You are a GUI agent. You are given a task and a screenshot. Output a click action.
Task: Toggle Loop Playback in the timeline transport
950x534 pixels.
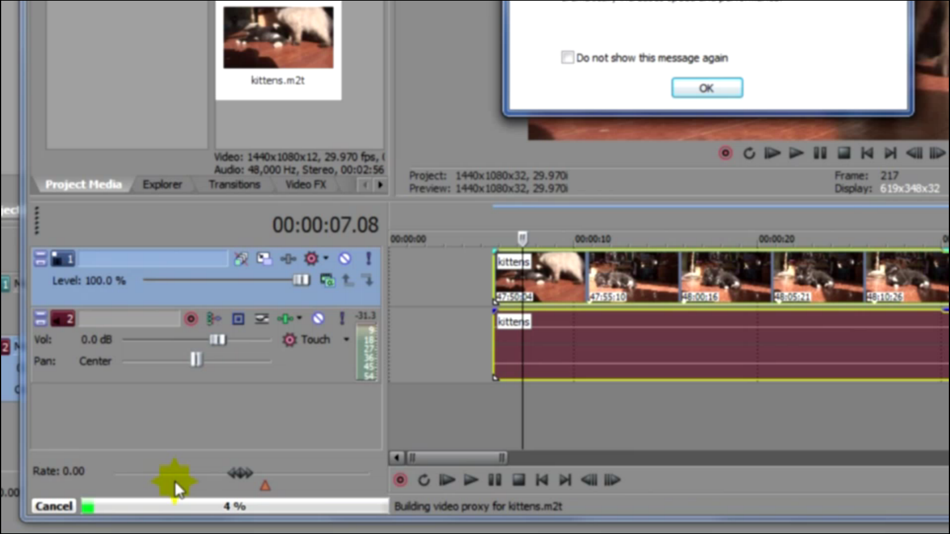tap(424, 480)
